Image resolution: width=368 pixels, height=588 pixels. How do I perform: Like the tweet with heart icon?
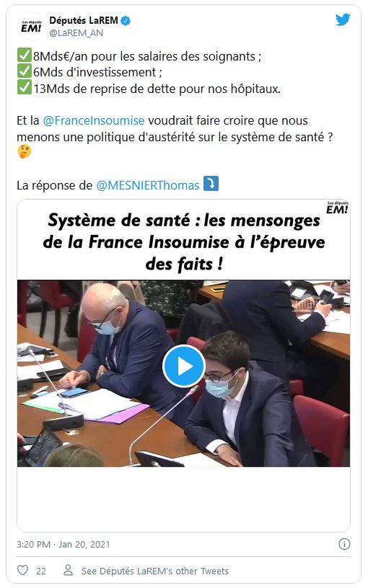[x=23, y=570]
